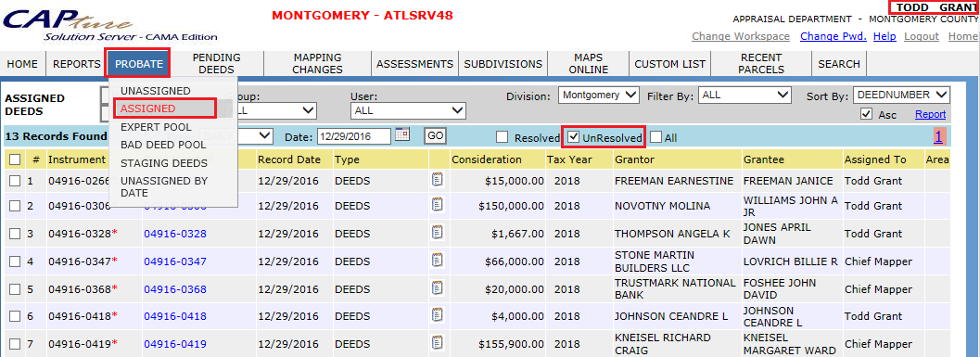
Task: Choose BAD DEED POOL from Probate menu
Action: click(162, 145)
